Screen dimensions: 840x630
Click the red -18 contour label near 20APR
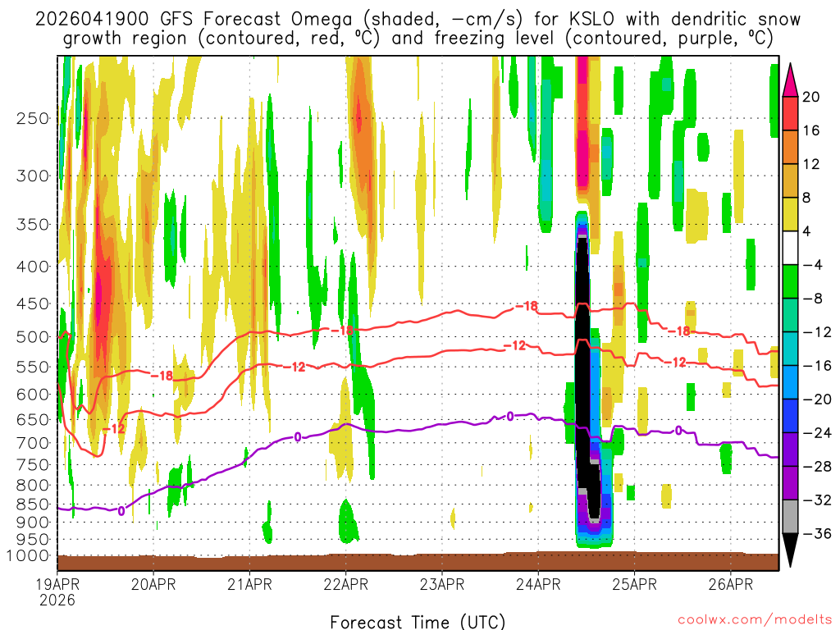tap(162, 376)
